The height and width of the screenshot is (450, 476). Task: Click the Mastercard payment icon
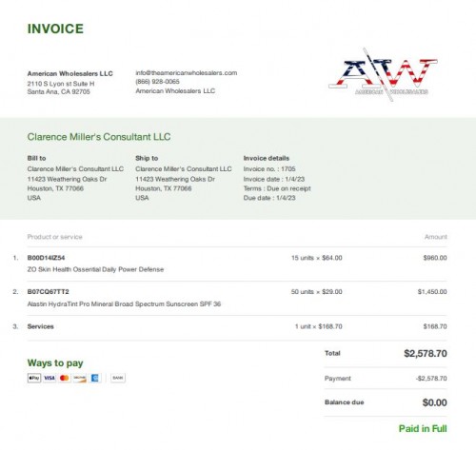[x=65, y=378]
